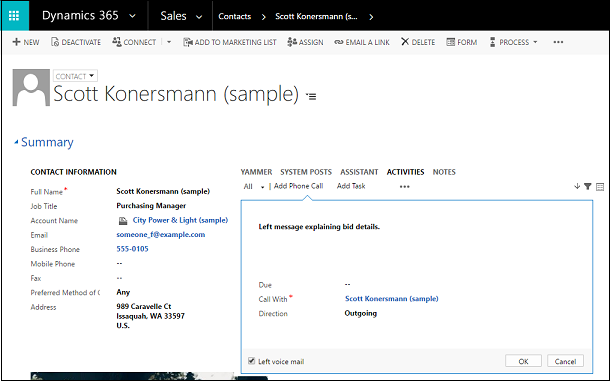Click chevron after Contacts breadcrumb
This screenshot has height=381, width=610.
pyautogui.click(x=264, y=17)
